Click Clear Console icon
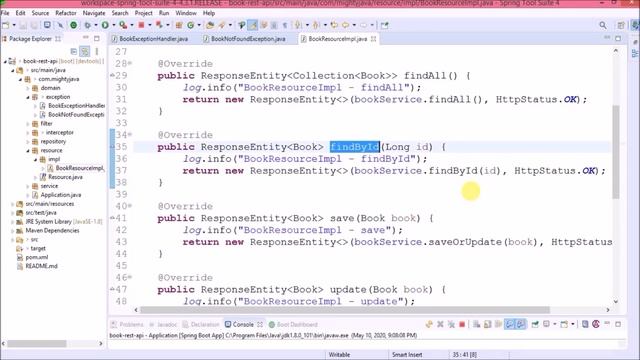Viewport: 640px width, 360px height. coord(476,324)
